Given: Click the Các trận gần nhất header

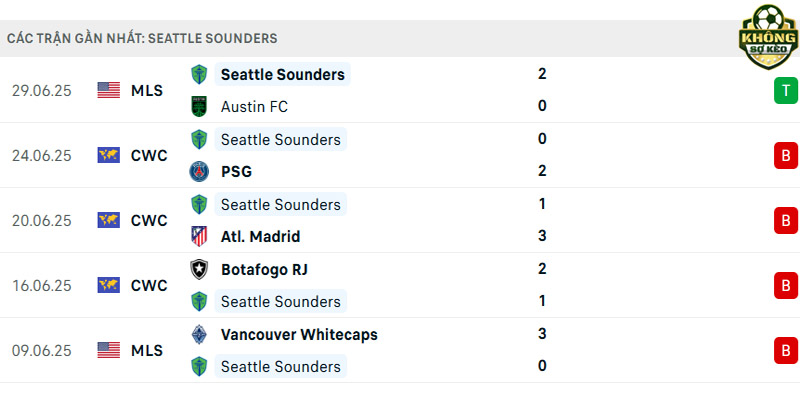Looking at the screenshot, I should (142, 38).
